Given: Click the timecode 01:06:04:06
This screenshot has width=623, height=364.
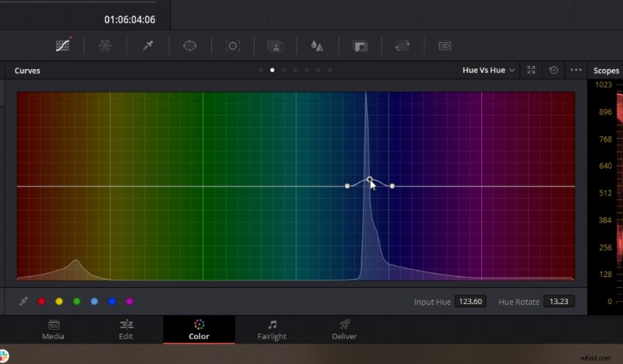Looking at the screenshot, I should 129,19.
